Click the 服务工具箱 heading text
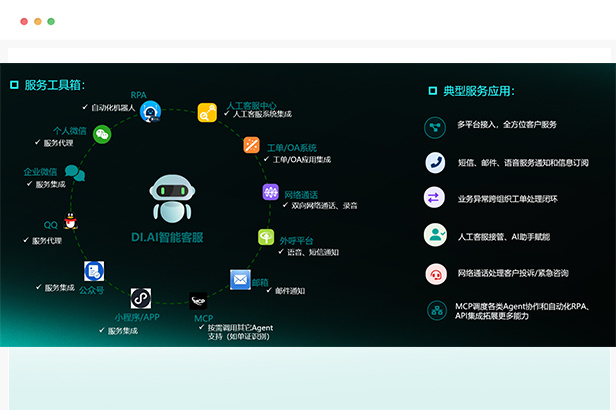616x410 pixels. 54,86
